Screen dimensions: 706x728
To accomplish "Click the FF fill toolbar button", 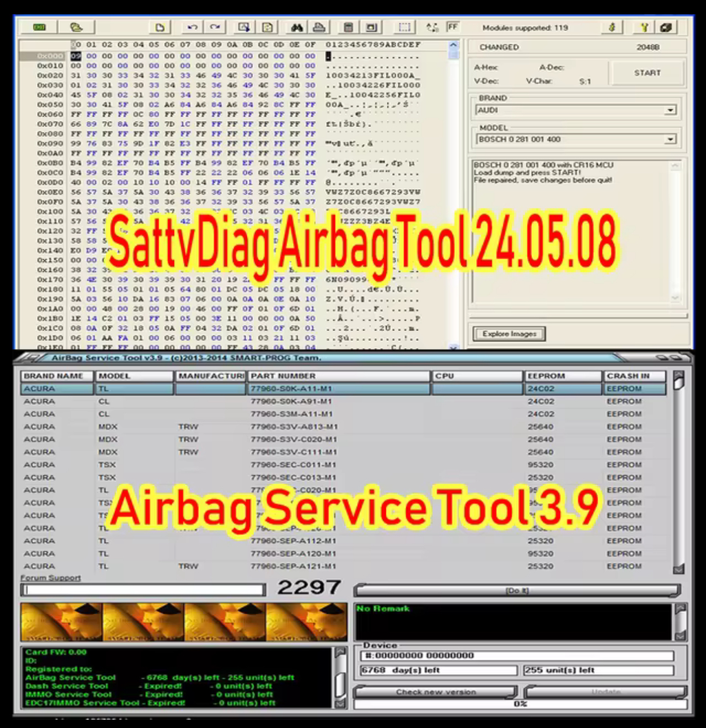I will point(453,27).
